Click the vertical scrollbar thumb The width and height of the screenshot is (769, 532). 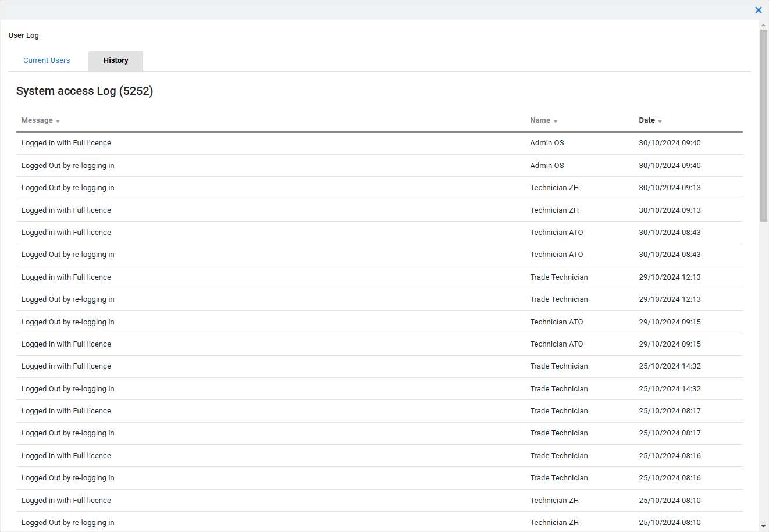pos(763,125)
